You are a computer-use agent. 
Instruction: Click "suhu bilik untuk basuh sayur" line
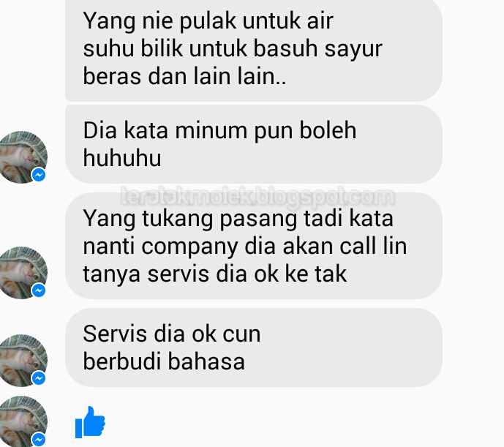coord(233,50)
